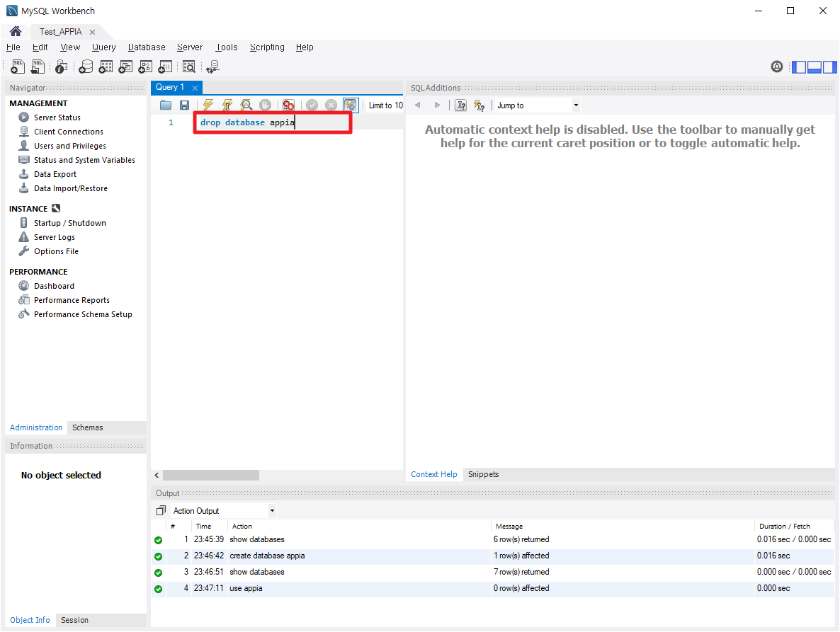Copy output icon beside Action Output
Image resolution: width=840 pixels, height=632 pixels.
(161, 510)
